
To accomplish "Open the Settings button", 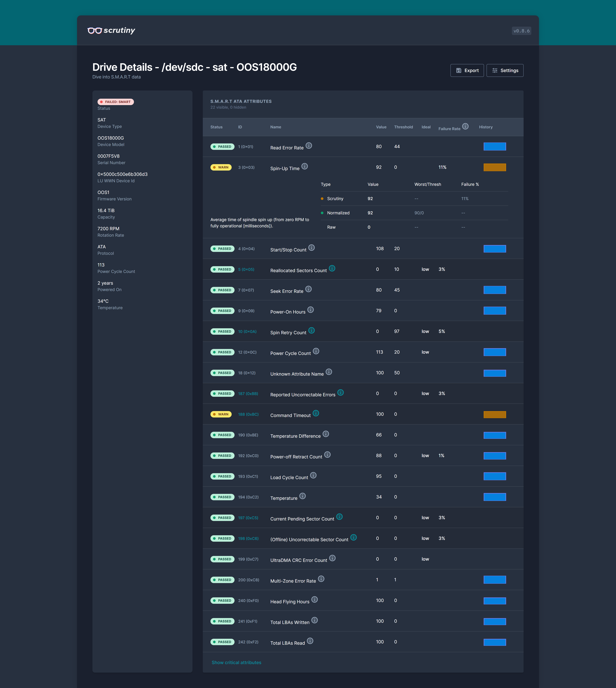I will click(x=505, y=70).
